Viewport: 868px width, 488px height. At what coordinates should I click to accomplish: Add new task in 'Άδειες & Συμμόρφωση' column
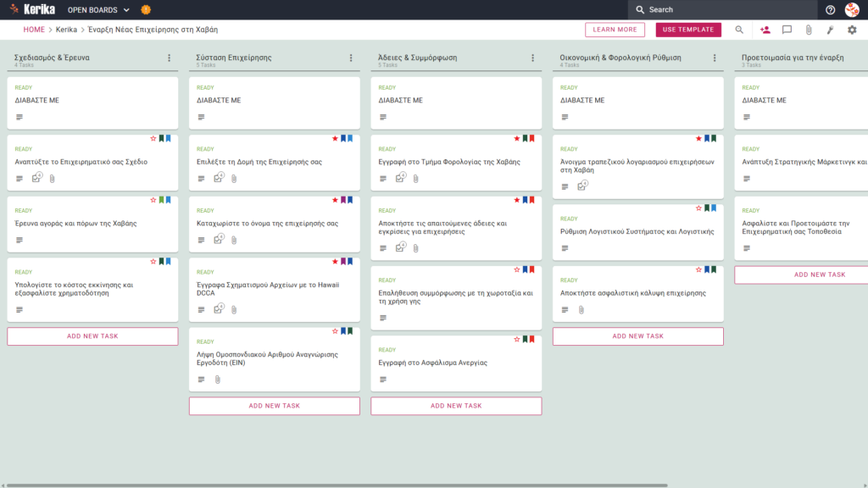click(x=456, y=406)
